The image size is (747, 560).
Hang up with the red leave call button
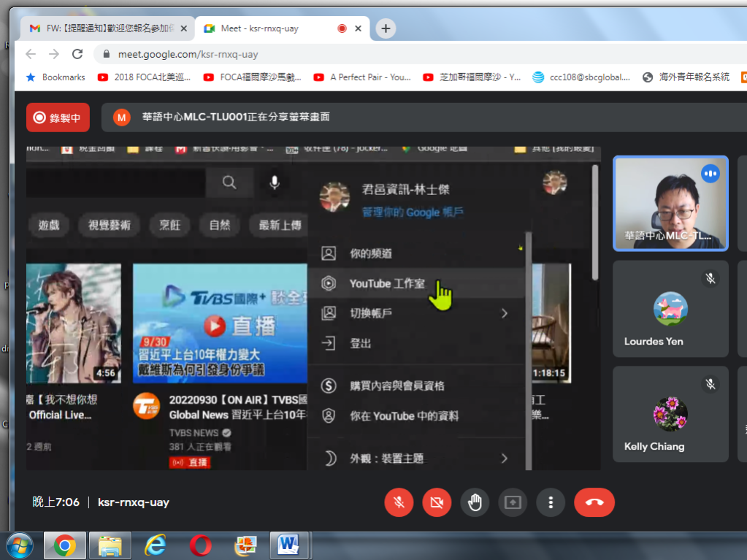(x=594, y=502)
